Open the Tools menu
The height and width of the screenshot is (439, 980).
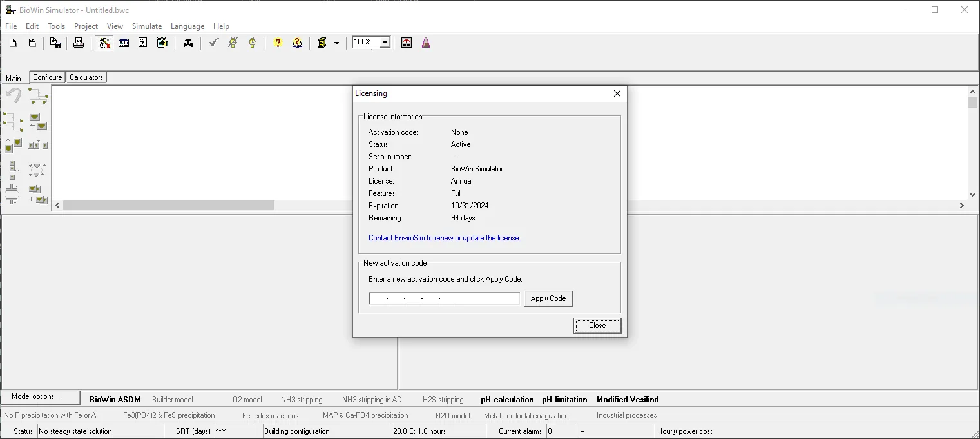point(57,26)
